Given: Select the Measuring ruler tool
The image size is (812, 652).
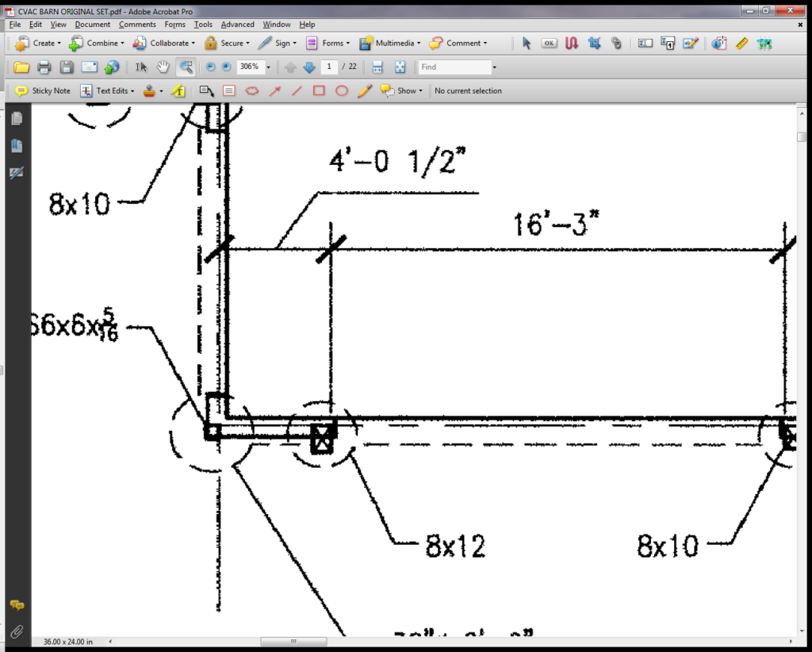Looking at the screenshot, I should pyautogui.click(x=741, y=43).
